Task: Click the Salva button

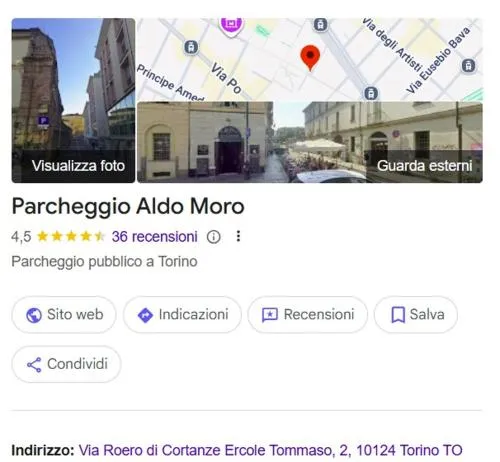Action: [416, 315]
